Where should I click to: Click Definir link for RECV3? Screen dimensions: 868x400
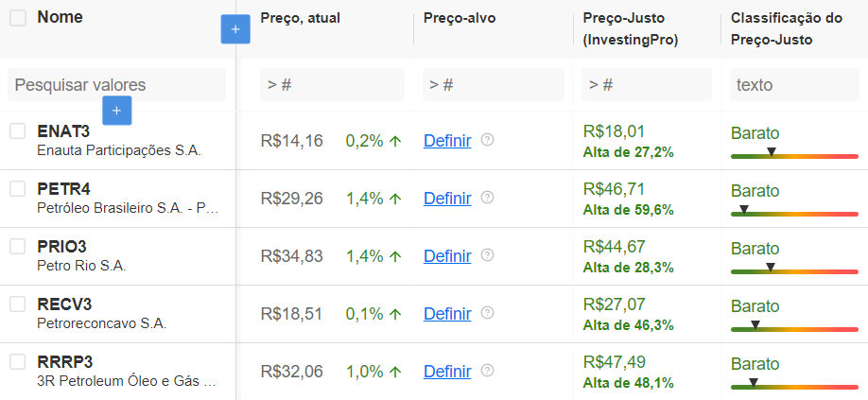click(447, 314)
